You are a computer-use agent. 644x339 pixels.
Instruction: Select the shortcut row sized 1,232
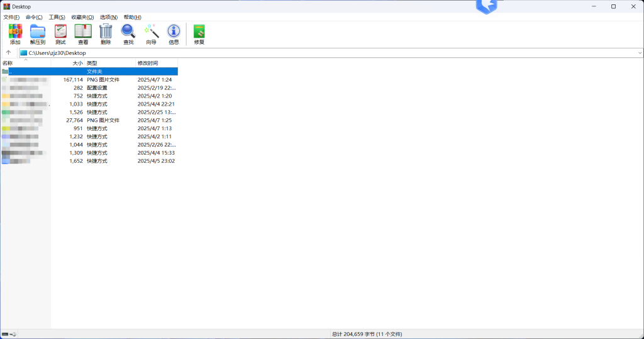click(x=89, y=136)
